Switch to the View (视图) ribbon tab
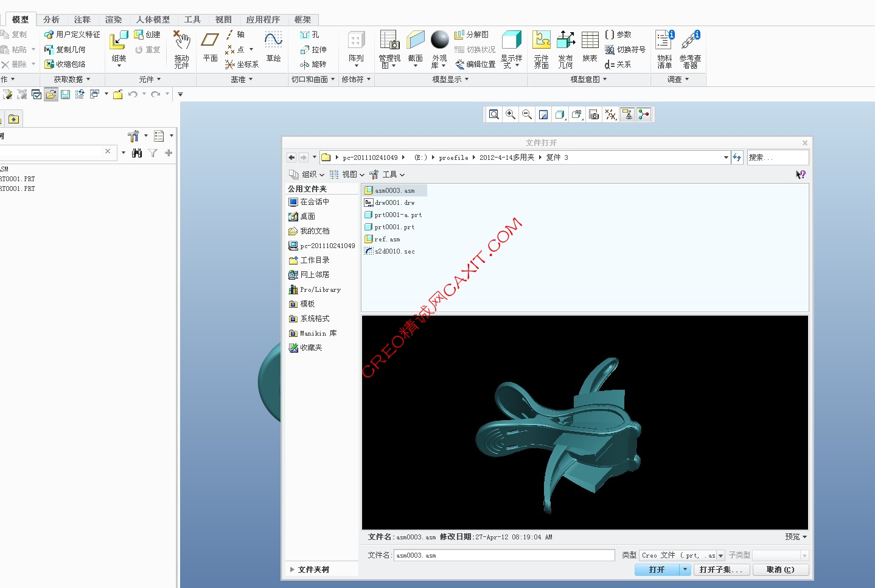Viewport: 875px width, 588px height. 223,19
